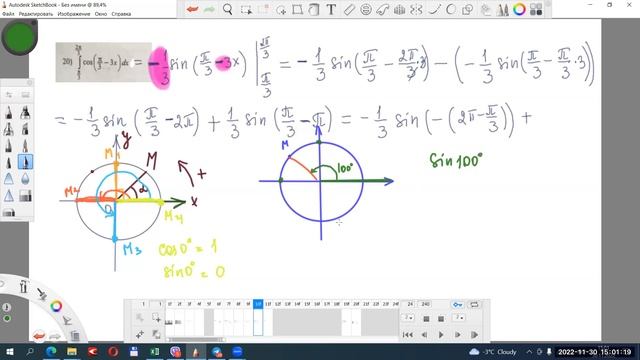Image resolution: width=640 pixels, height=360 pixels.
Task: Pick the water drop Blur brush
Action: click(x=25, y=179)
